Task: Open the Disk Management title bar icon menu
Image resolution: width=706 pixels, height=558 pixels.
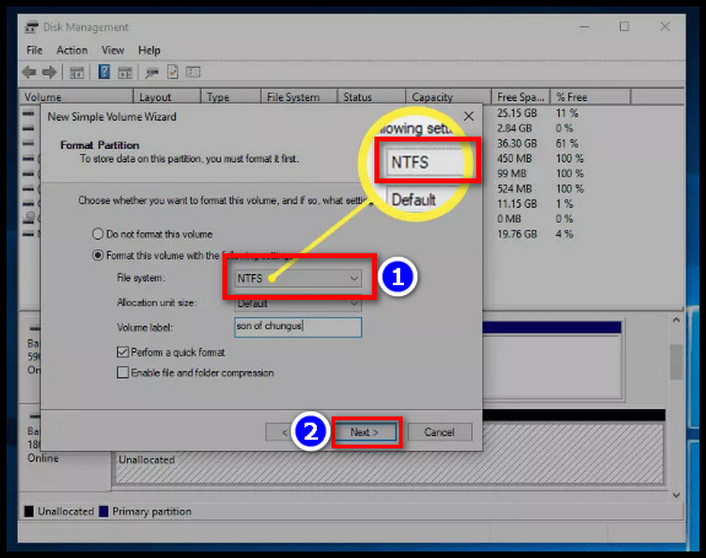Action: 31,27
